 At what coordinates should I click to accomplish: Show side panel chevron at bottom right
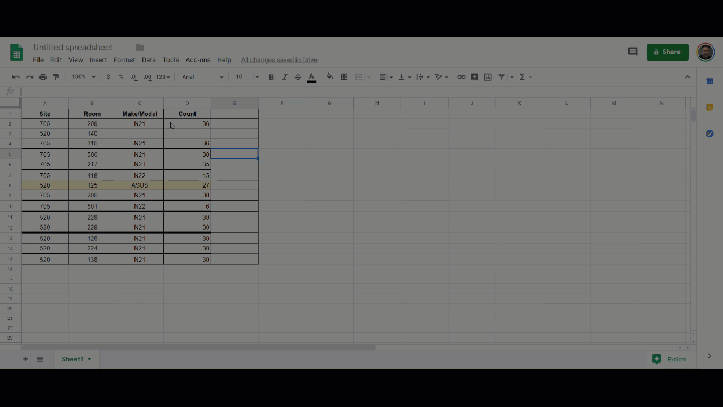(x=709, y=356)
